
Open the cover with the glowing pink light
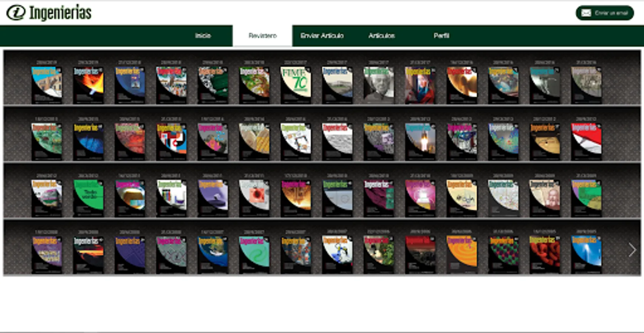[420, 198]
